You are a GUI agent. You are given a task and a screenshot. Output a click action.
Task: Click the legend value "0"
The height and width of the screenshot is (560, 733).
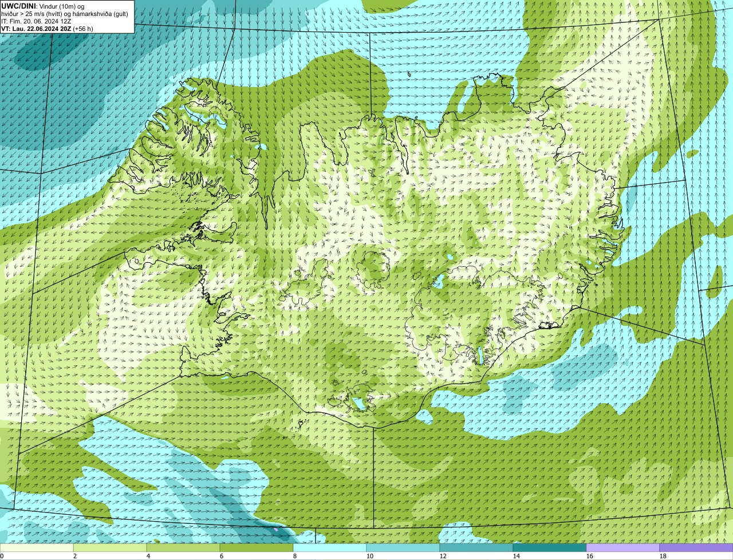pos(2,556)
